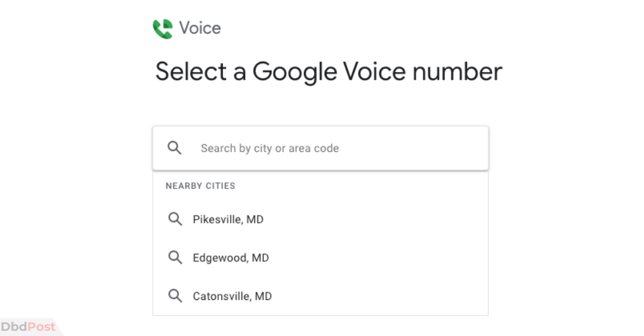The width and height of the screenshot is (644, 336).
Task: Choose the Edgewood, MD suggestion
Action: click(x=320, y=257)
